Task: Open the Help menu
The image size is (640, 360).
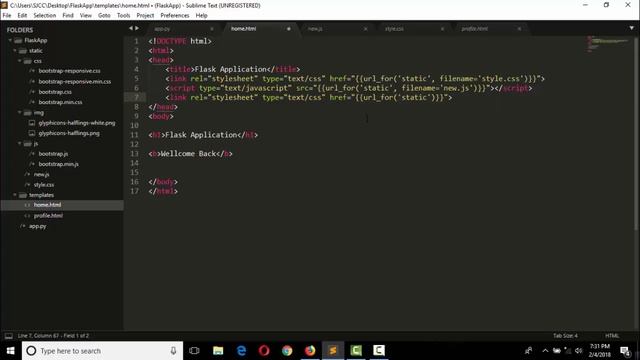Action: click(202, 16)
